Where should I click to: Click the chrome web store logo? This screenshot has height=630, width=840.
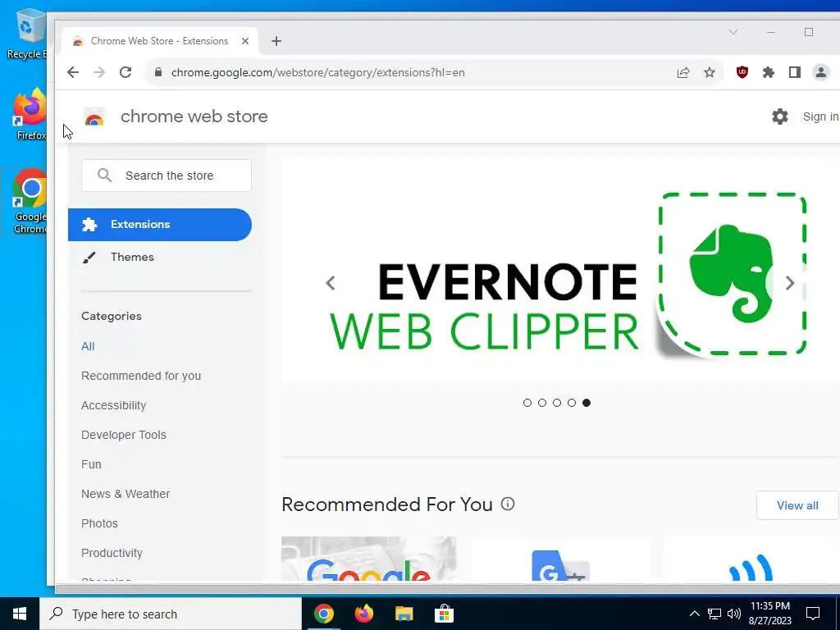(x=95, y=116)
